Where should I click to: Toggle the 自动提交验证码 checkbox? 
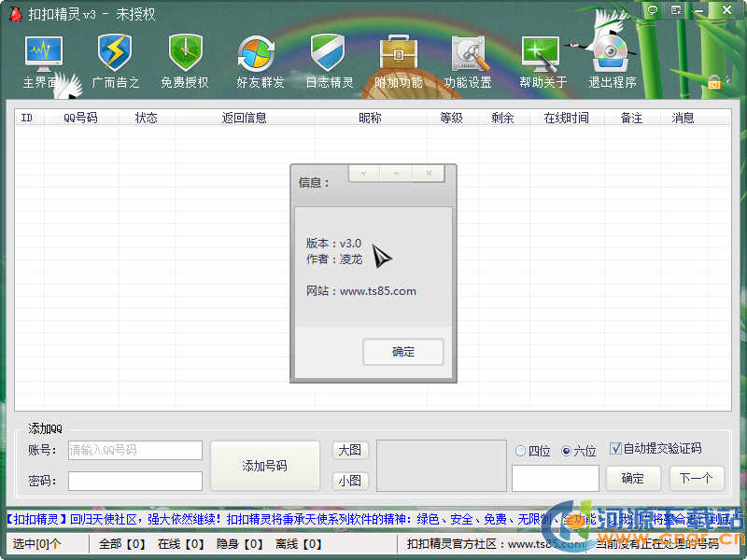615,448
